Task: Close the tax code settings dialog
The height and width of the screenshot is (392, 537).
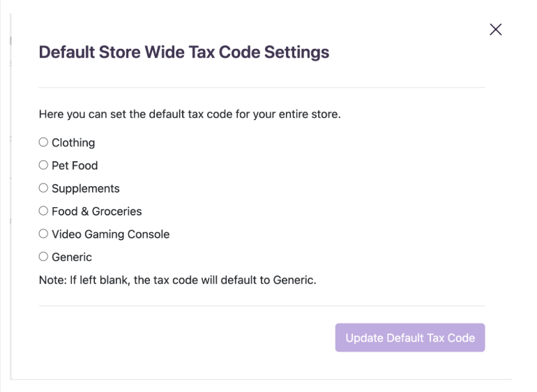Action: (496, 29)
